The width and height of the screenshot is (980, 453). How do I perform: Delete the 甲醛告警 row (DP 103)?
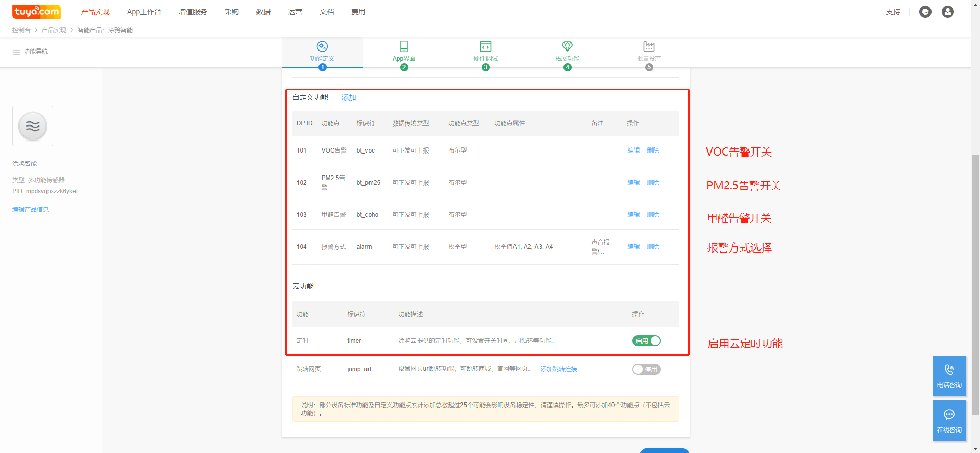[x=653, y=215]
